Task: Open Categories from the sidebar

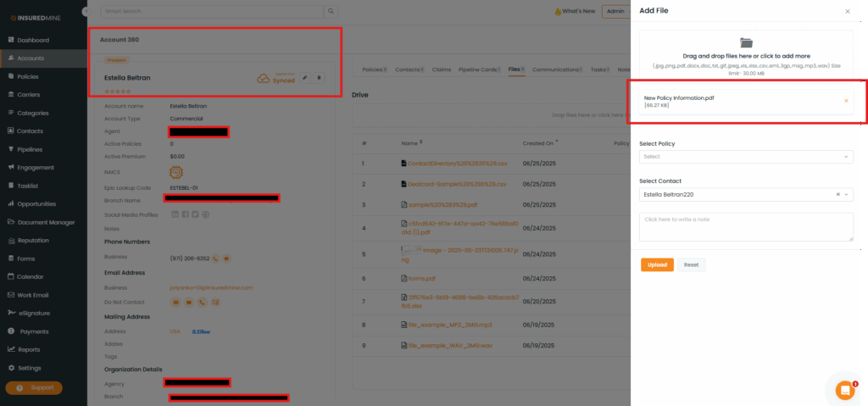Action: point(33,113)
